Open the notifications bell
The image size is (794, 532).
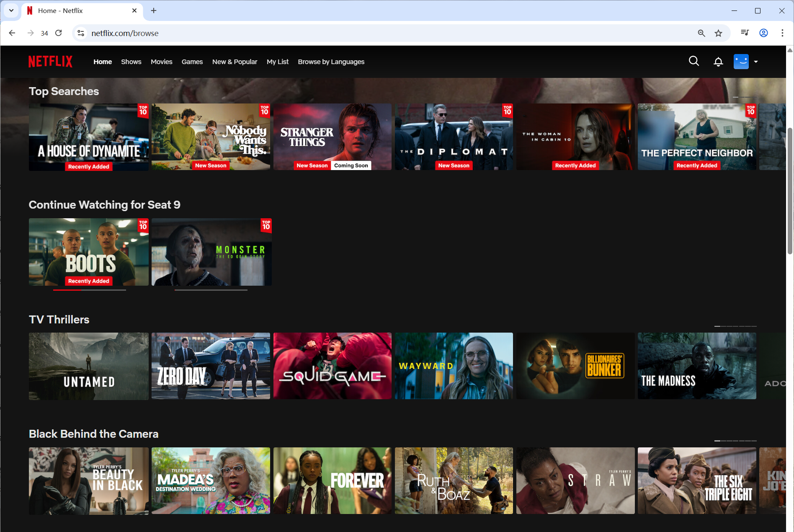tap(718, 61)
